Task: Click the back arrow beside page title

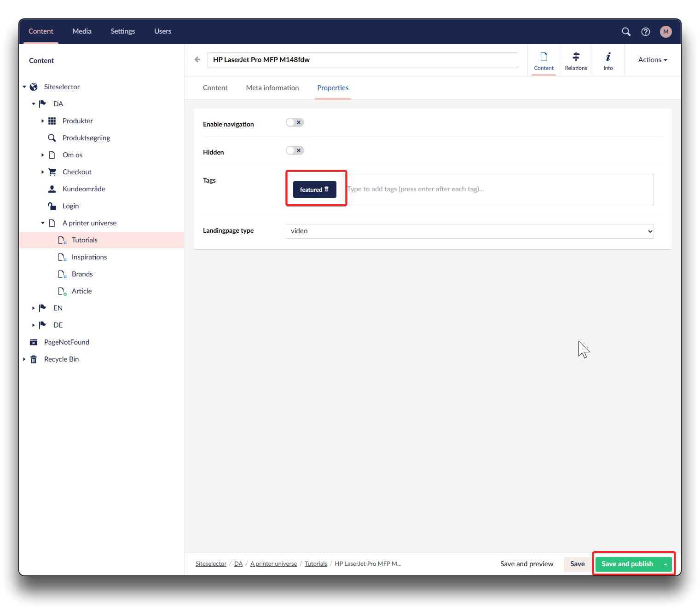Action: 197,59
